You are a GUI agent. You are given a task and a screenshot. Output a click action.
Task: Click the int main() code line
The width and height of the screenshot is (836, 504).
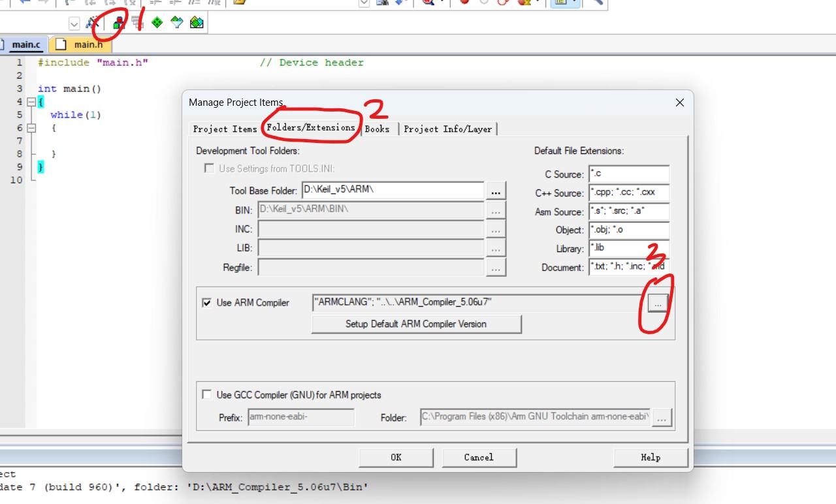click(x=69, y=89)
